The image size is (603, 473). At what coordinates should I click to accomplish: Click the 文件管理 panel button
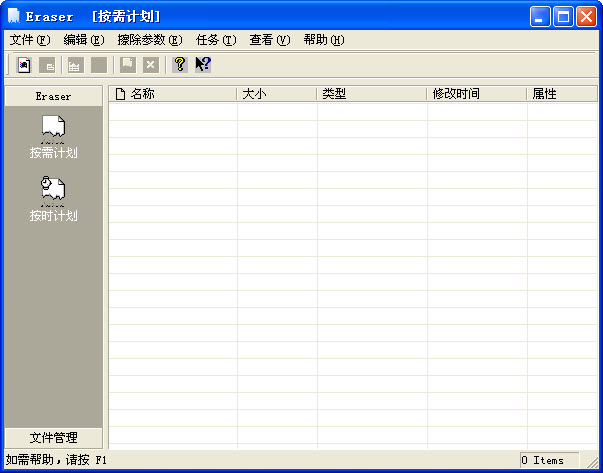click(x=53, y=437)
